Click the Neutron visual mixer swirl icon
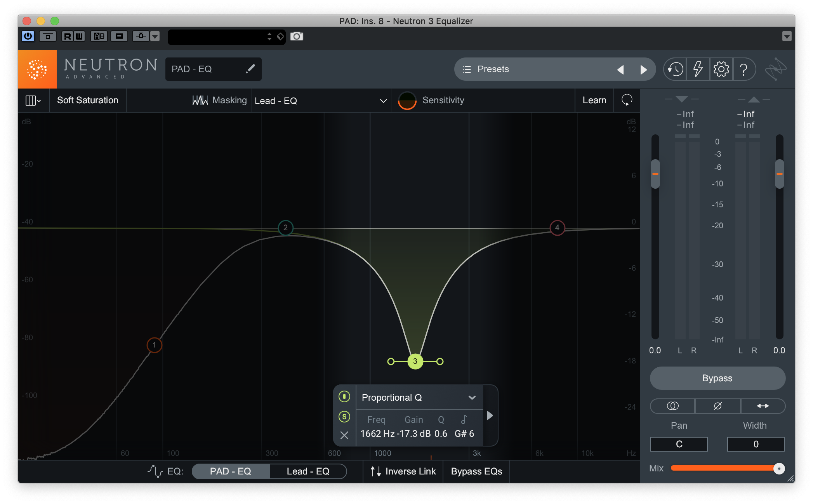Viewport: 813px width, 504px height. (775, 69)
